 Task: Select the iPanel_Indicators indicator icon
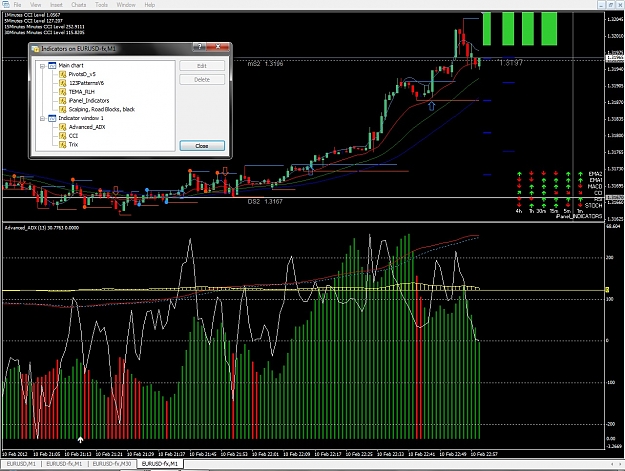(63, 100)
